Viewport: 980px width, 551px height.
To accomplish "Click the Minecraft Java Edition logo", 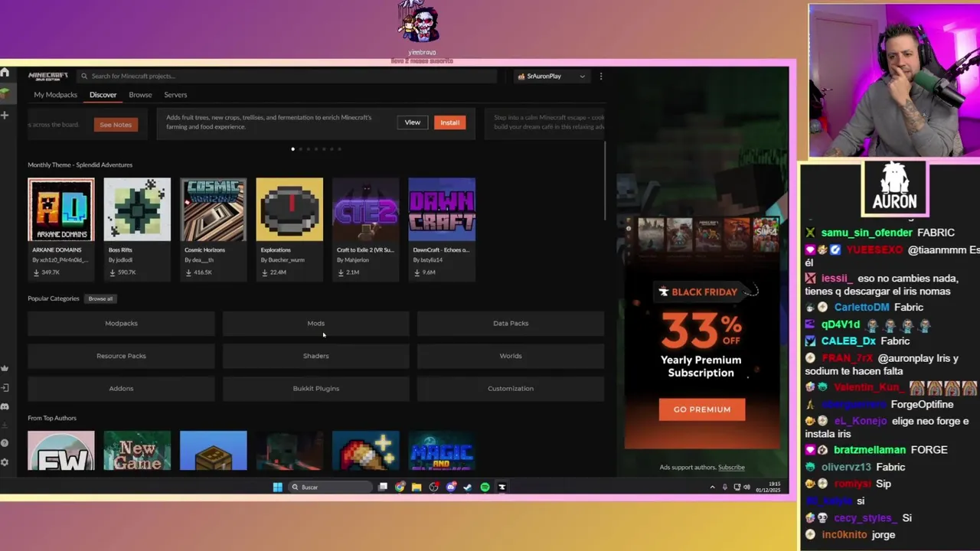I will tap(48, 76).
